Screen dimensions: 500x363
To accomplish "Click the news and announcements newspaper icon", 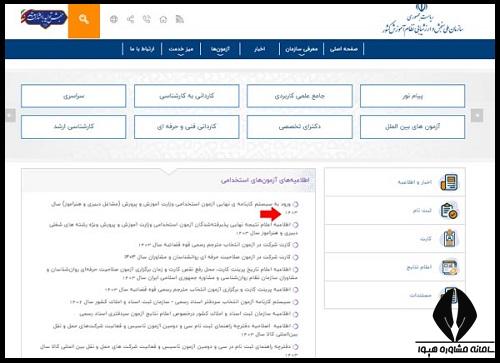I will [x=449, y=182].
